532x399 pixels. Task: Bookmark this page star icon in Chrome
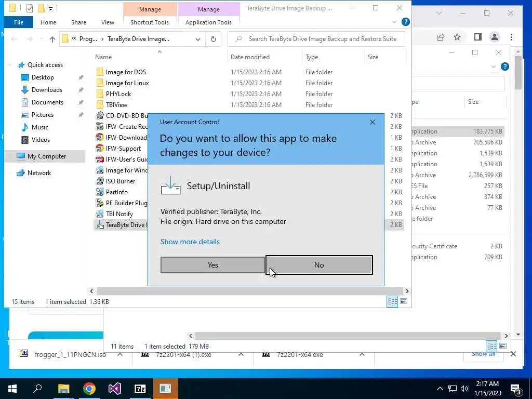[457, 37]
